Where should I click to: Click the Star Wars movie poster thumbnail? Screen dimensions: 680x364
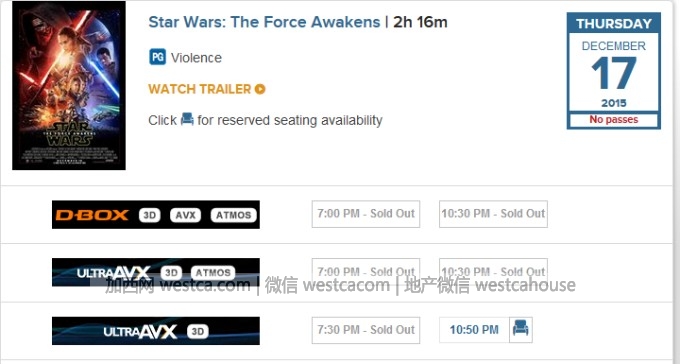tap(69, 85)
